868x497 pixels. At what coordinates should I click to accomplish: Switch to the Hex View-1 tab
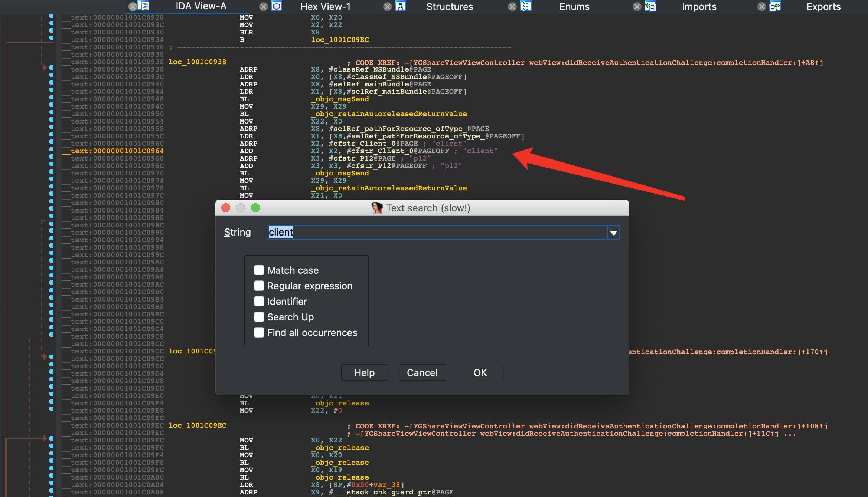(x=325, y=7)
